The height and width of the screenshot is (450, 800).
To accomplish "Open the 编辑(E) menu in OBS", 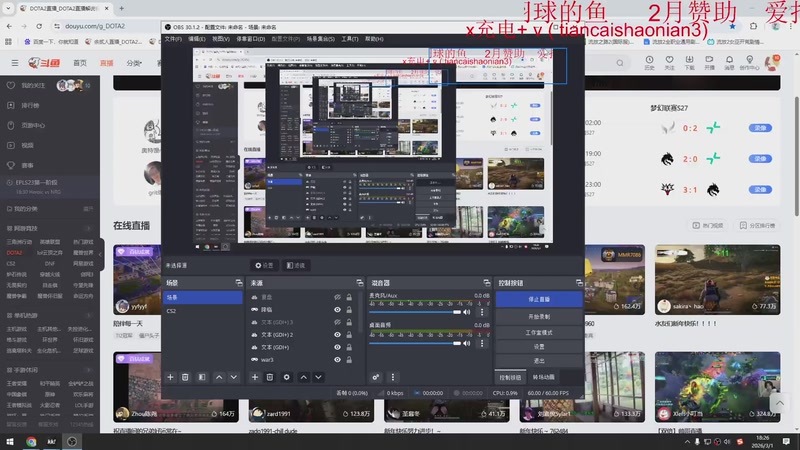I will click(196, 39).
